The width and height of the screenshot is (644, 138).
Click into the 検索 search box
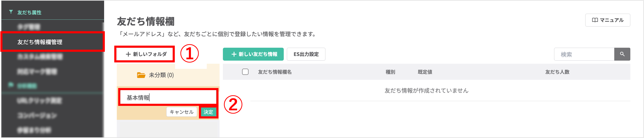584,54
